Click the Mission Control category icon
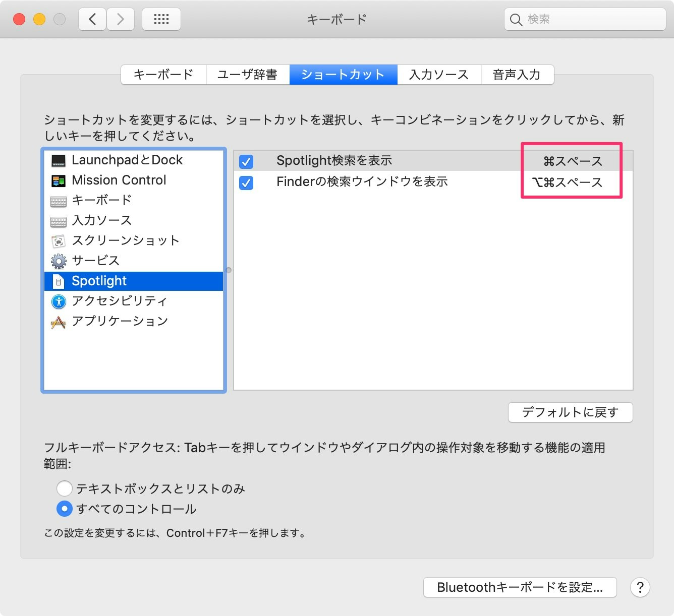This screenshot has height=616, width=674. (x=59, y=181)
